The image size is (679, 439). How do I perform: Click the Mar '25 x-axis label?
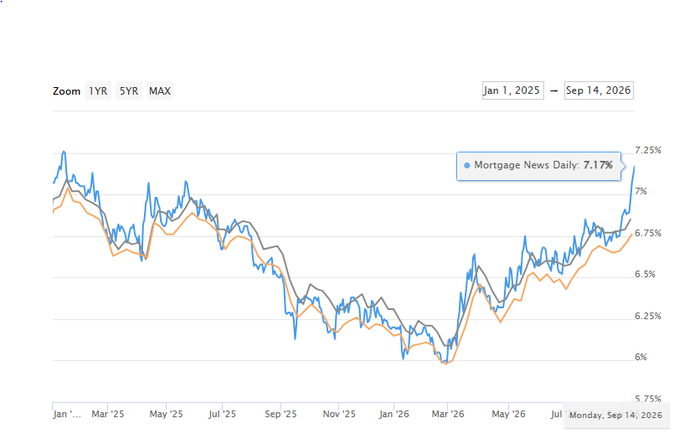[108, 414]
